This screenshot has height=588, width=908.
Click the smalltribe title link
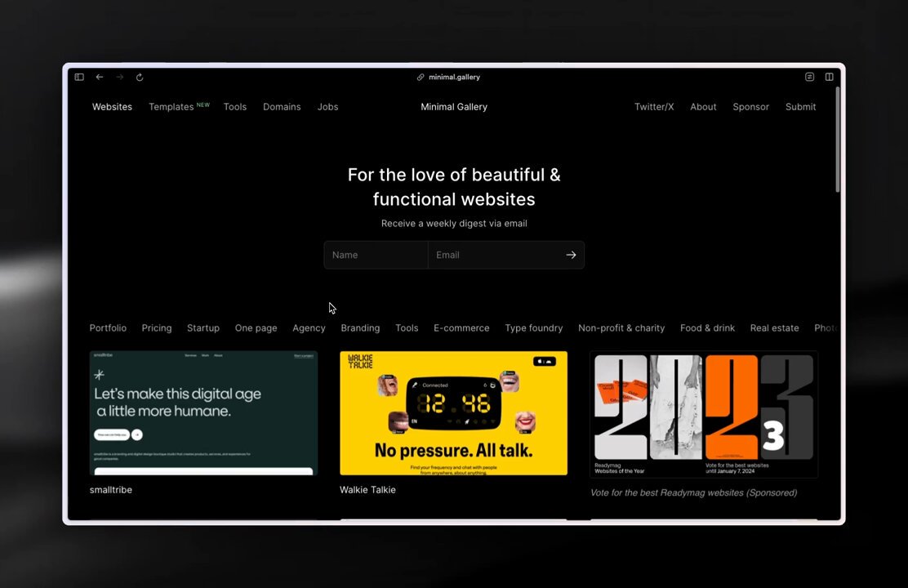coord(110,490)
